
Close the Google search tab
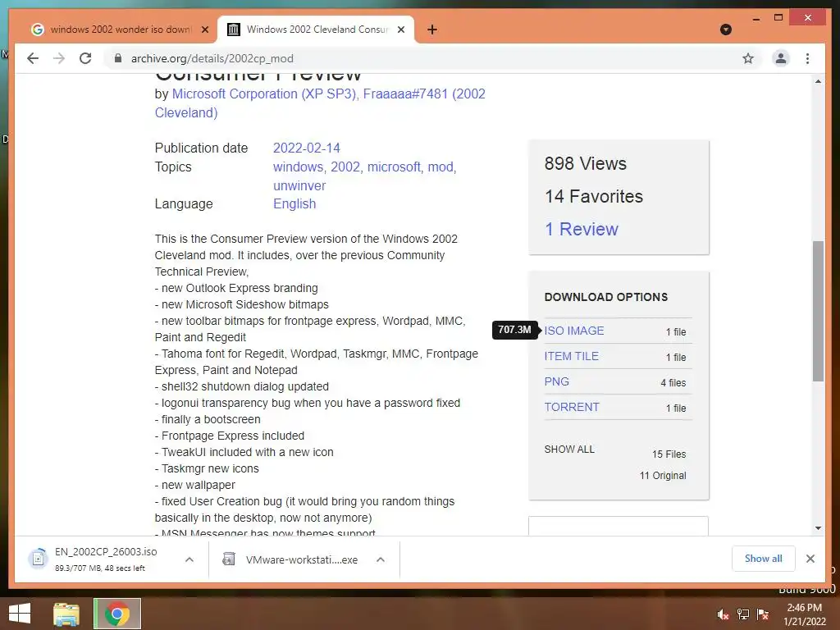coord(204,30)
